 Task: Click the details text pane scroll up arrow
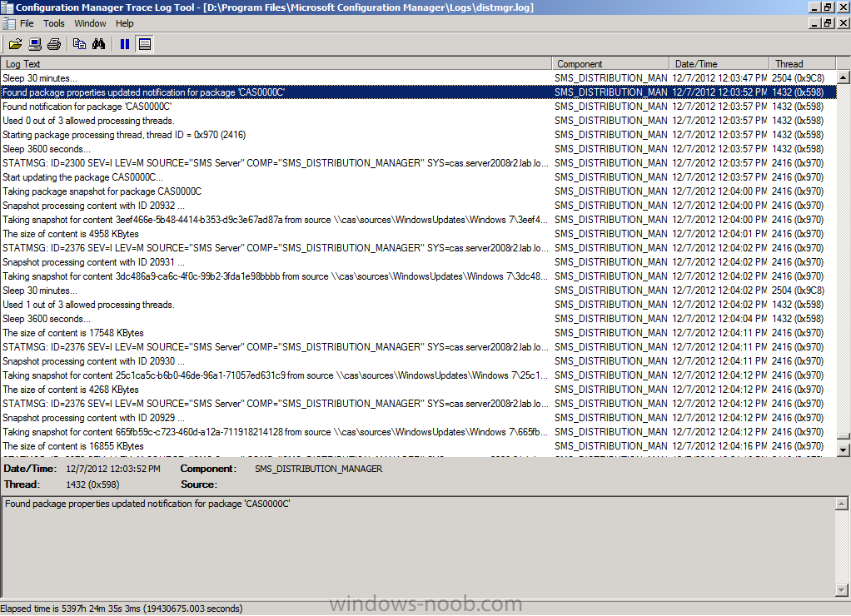841,504
